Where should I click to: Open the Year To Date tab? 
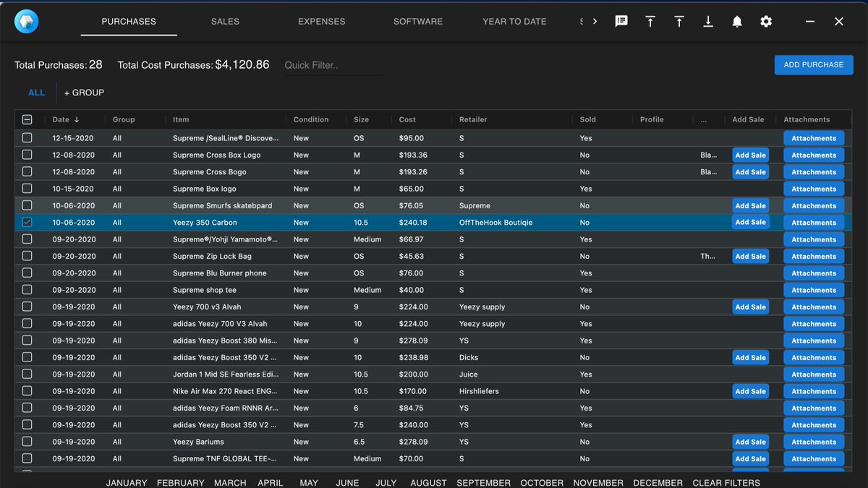pos(514,22)
